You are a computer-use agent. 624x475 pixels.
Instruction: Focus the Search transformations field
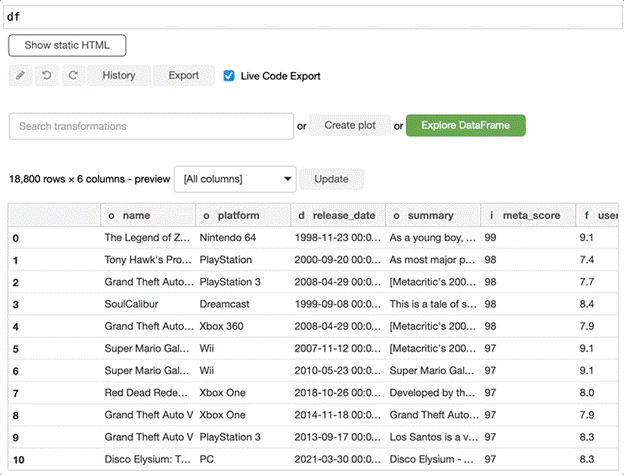[150, 126]
